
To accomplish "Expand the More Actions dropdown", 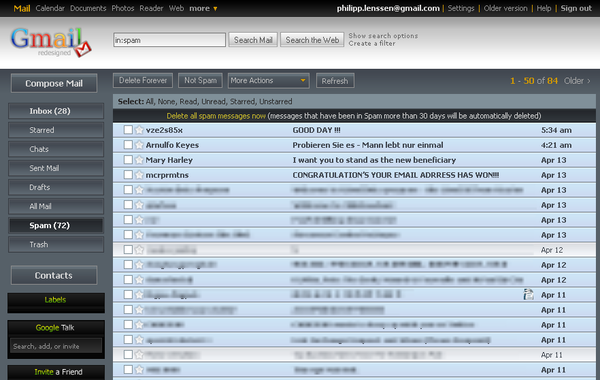I will coord(269,81).
